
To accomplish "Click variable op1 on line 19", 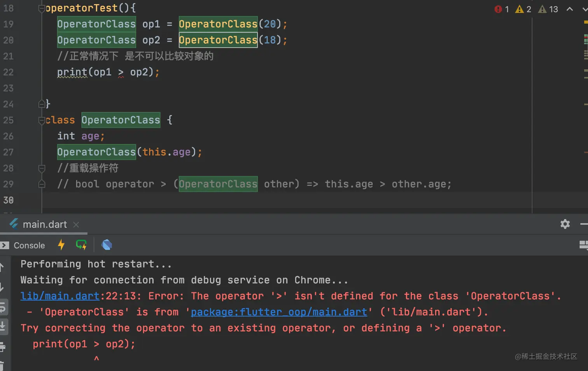I will click(151, 24).
